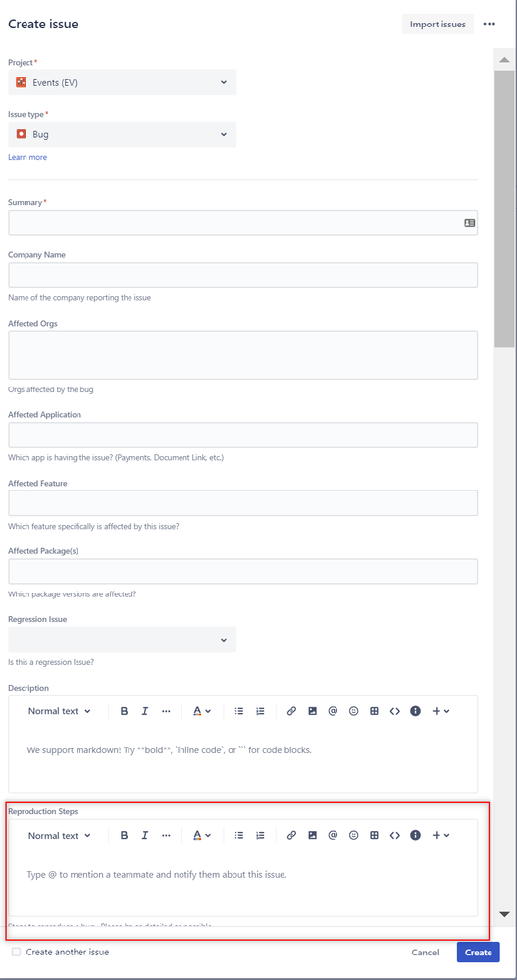Toggle italic in Description editor toolbar
Viewport: 517px width, 980px height.
tap(145, 711)
